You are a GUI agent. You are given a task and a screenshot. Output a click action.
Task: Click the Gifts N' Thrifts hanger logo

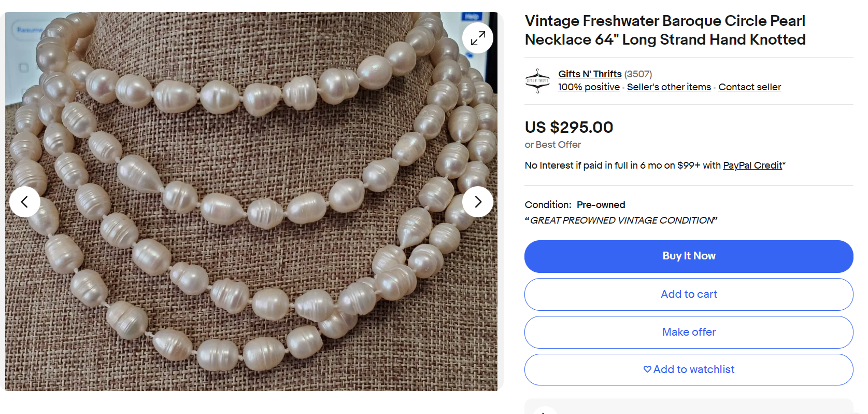[537, 81]
